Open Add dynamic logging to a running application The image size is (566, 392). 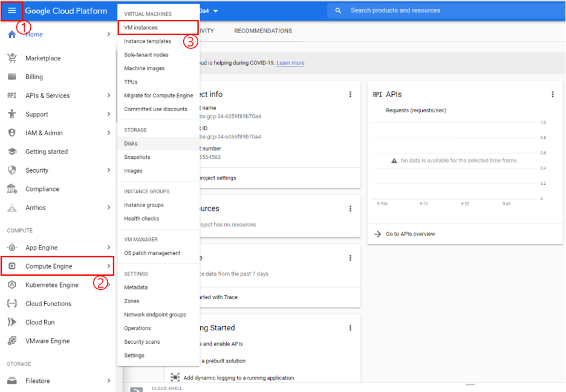239,378
